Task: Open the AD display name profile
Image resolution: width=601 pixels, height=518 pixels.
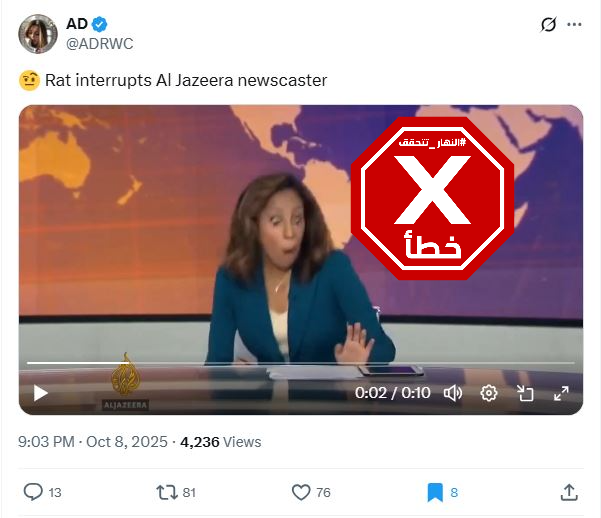Action: pyautogui.click(x=77, y=24)
